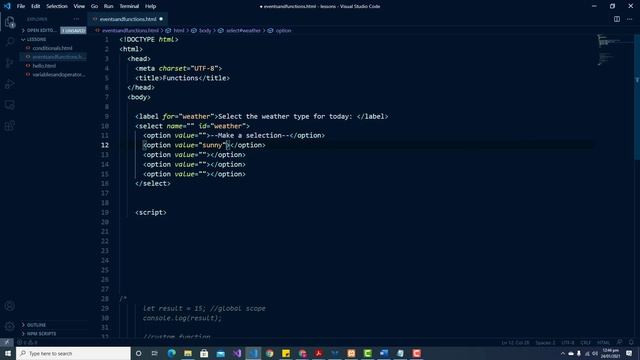This screenshot has width=640, height=360.
Task: Change indentation via Spaces: 2
Action: [546, 342]
